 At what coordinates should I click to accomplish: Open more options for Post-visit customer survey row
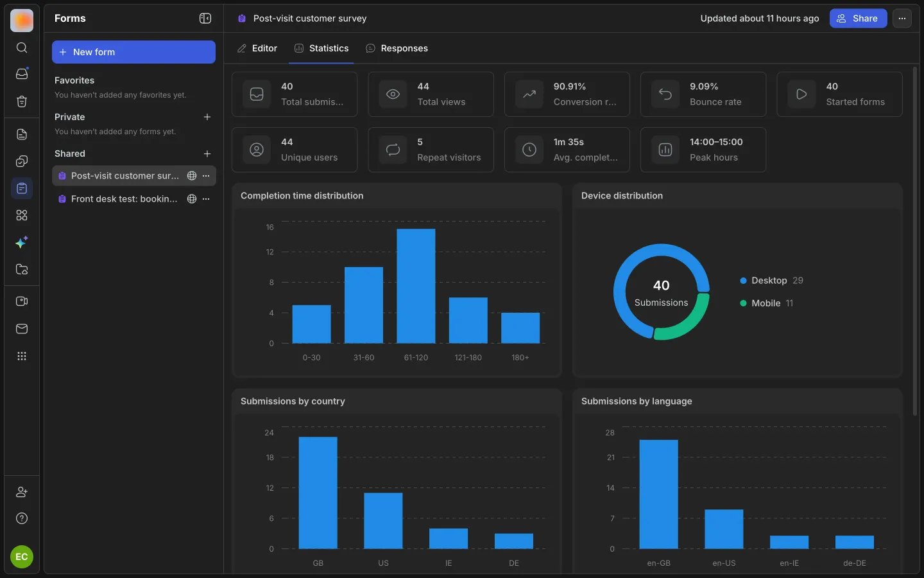click(206, 176)
